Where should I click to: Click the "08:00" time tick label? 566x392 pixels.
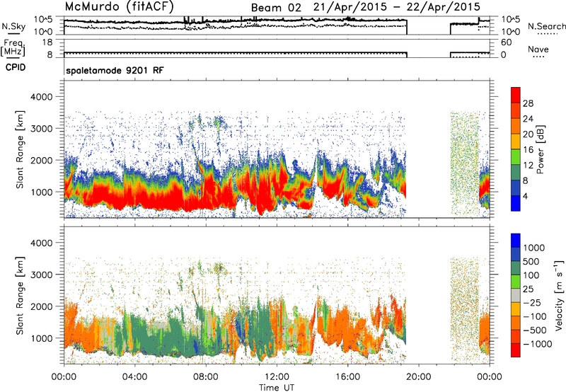pyautogui.click(x=206, y=377)
